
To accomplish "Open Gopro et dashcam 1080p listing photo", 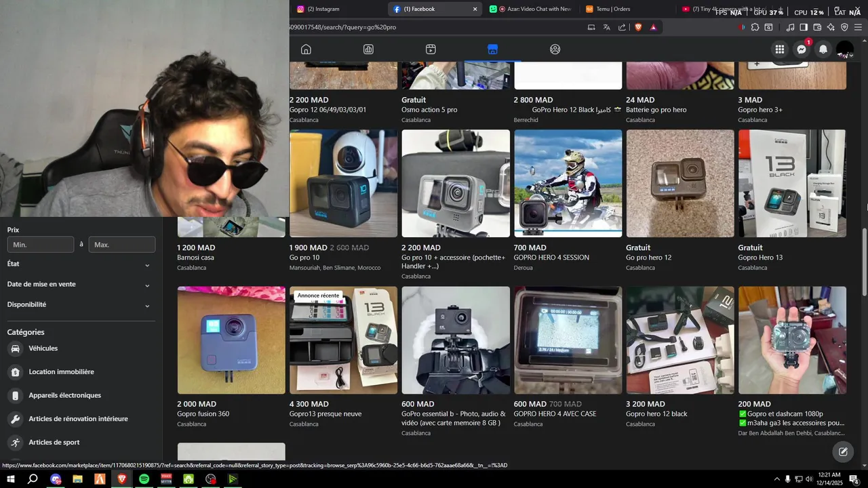I will point(792,340).
